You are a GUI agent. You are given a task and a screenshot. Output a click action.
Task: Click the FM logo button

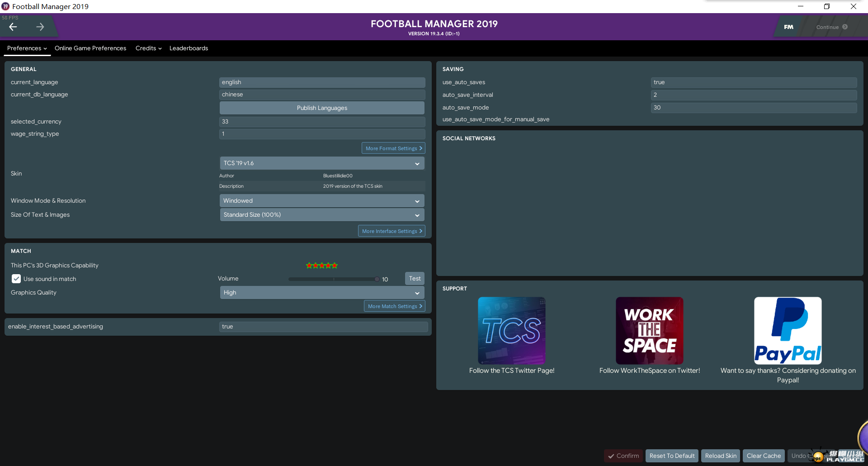pos(788,27)
